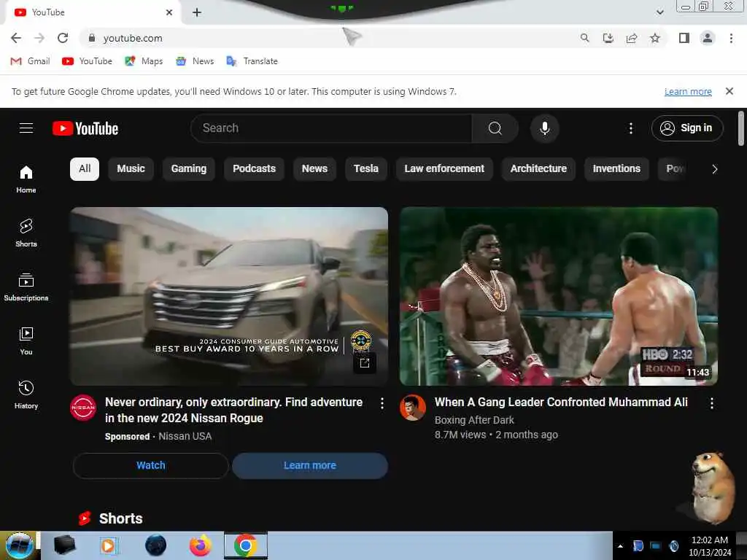The image size is (747, 560).
Task: Click the search magnifier button
Action: point(495,128)
